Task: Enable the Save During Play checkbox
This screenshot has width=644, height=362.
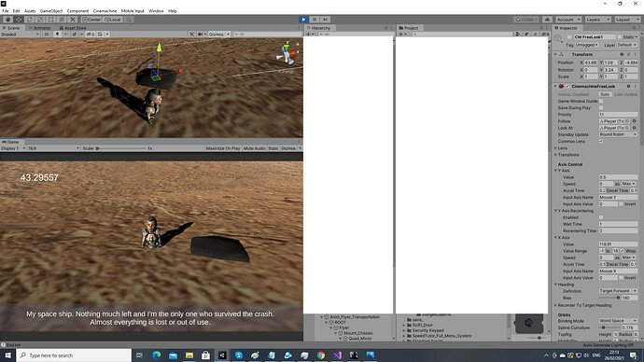Action: pyautogui.click(x=601, y=107)
